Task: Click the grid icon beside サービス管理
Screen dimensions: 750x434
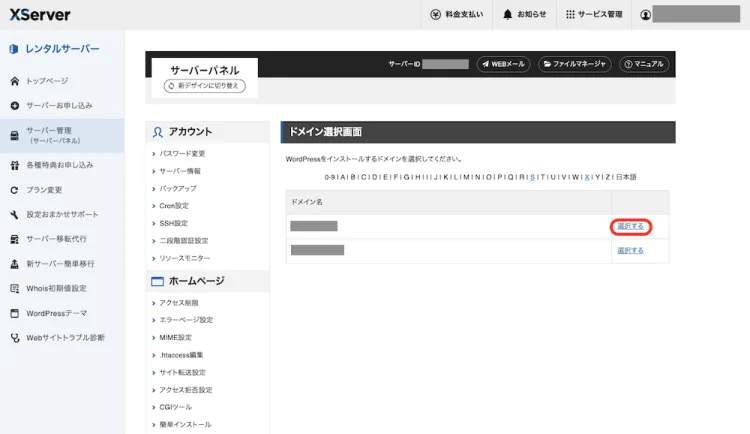Action: pos(570,14)
